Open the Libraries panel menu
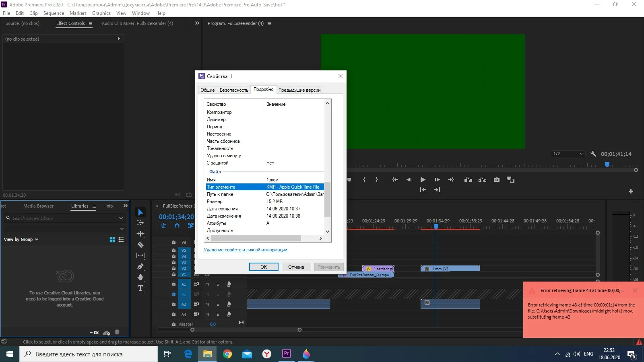This screenshot has width=644, height=362. [x=94, y=206]
